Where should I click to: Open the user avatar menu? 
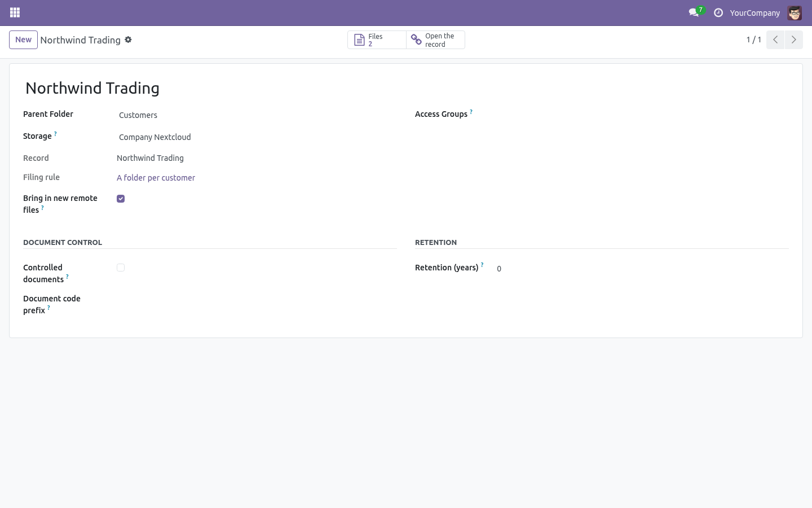(795, 12)
